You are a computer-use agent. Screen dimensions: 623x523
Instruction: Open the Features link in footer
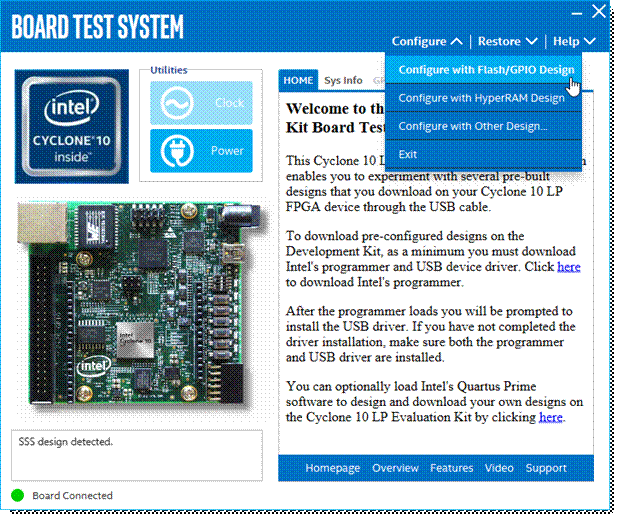click(451, 468)
